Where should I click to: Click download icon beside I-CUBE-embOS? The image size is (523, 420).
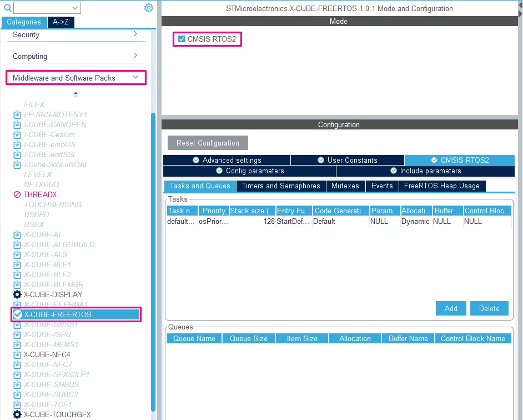point(17,145)
